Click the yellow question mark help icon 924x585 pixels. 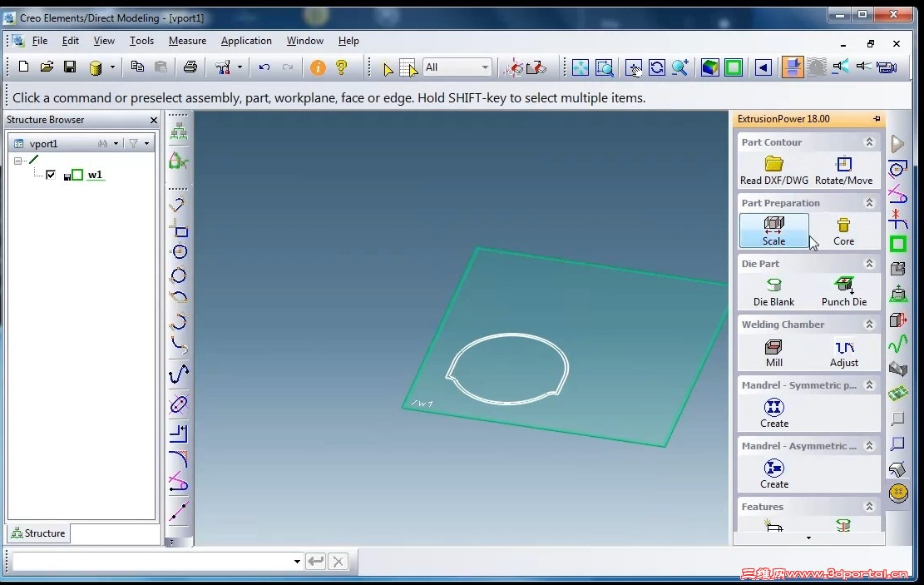(341, 67)
